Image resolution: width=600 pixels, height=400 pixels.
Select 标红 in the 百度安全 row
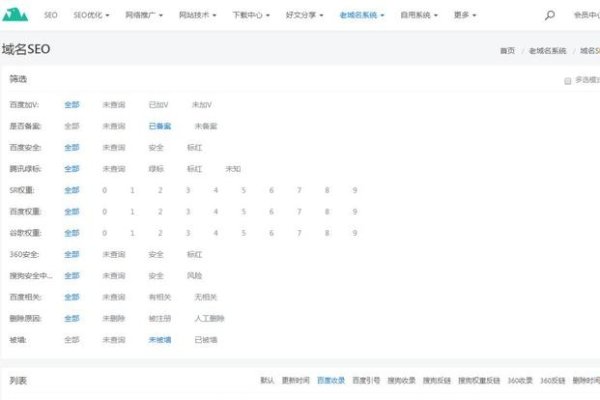click(194, 147)
